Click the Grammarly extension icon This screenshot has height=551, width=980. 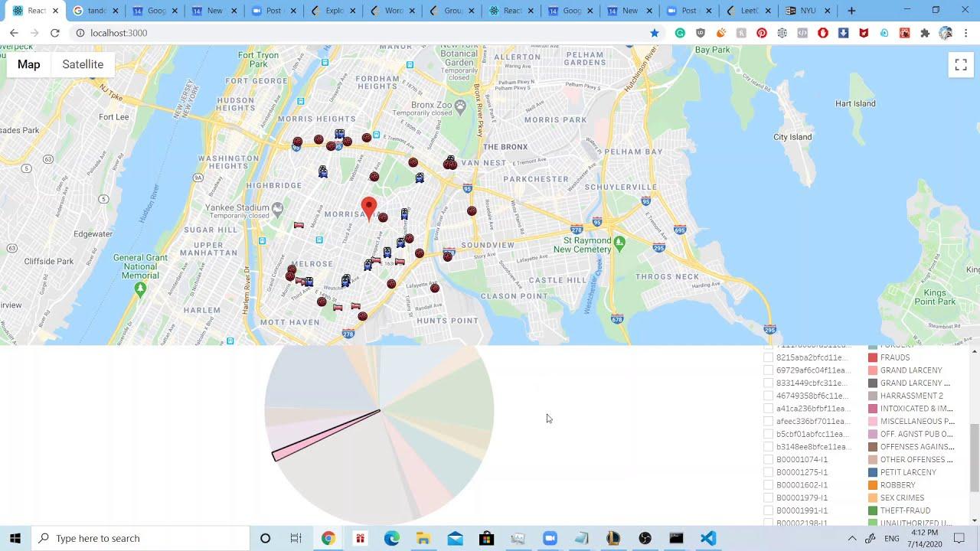pos(678,33)
